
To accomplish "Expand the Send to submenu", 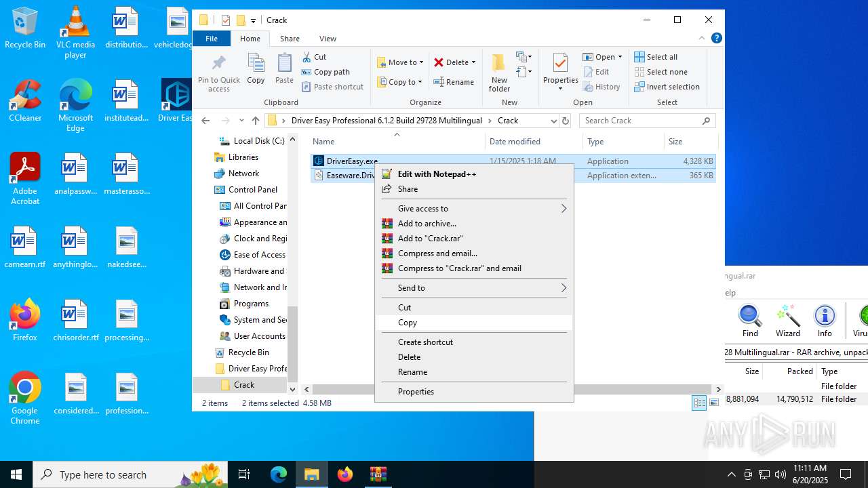I will (x=474, y=288).
